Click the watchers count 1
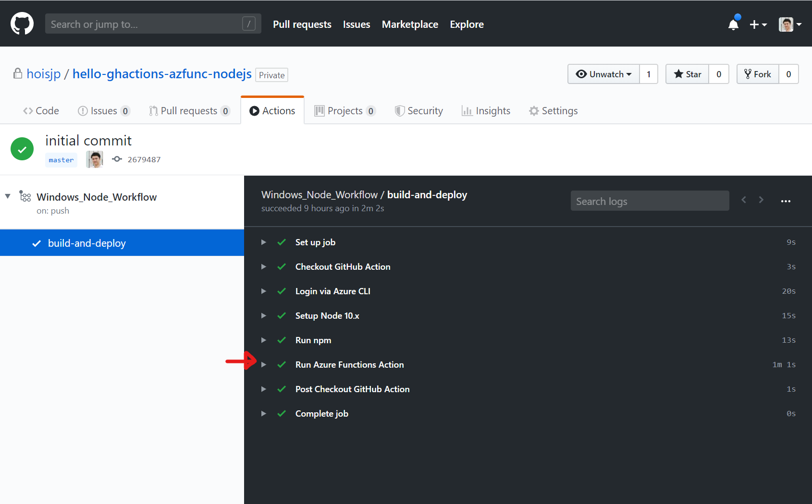The height and width of the screenshot is (504, 812). [649, 74]
